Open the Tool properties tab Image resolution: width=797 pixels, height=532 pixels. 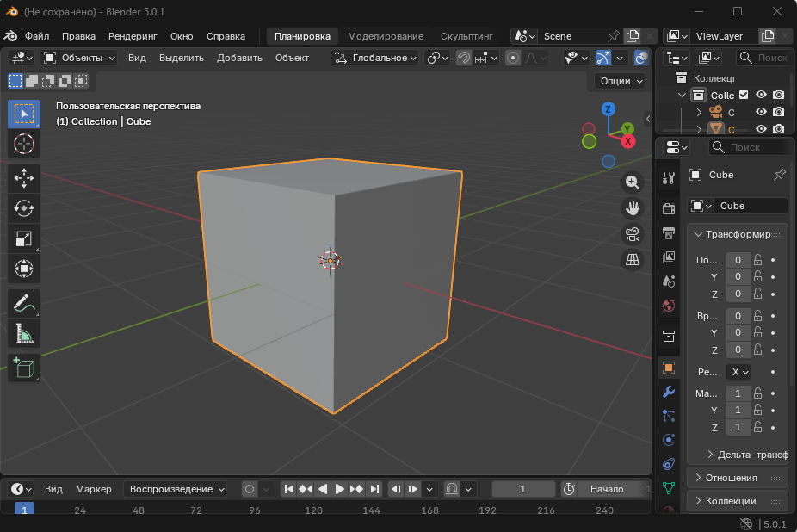click(669, 177)
